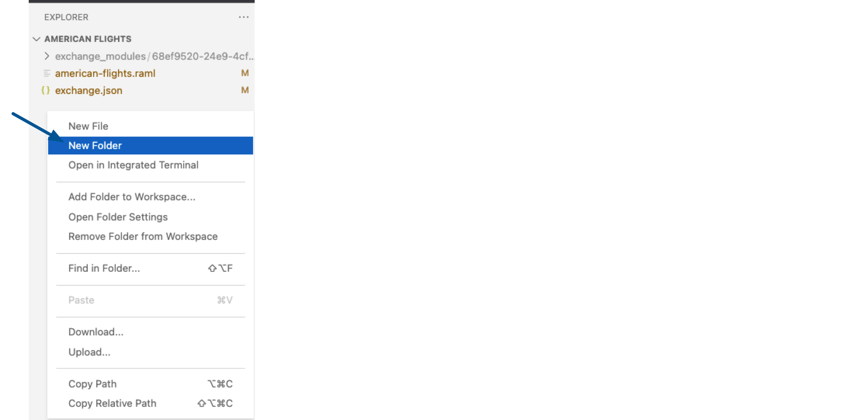Select New File from context menu
Viewport: 868px width, 420px height.
[88, 126]
